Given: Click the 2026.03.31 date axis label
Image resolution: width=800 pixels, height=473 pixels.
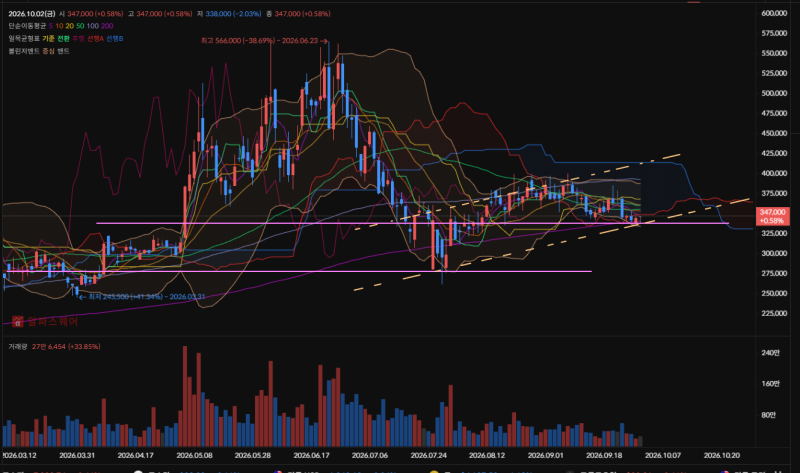Looking at the screenshot, I should pyautogui.click(x=77, y=455).
